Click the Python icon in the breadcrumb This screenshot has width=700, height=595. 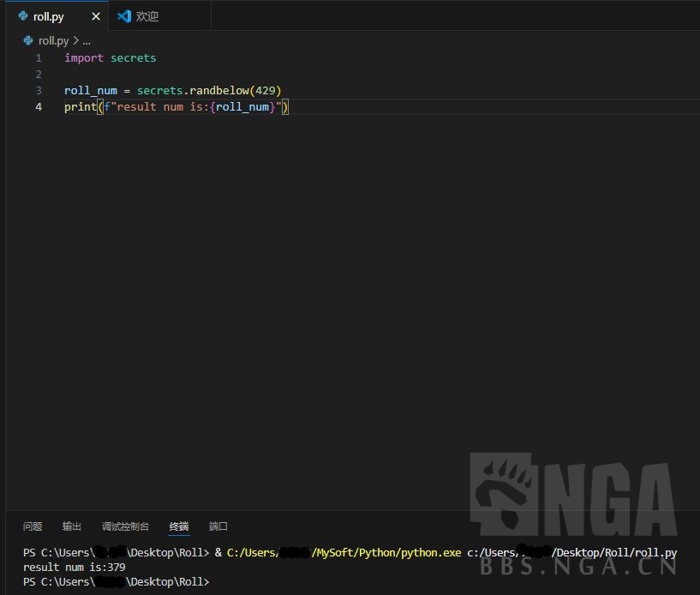click(28, 40)
